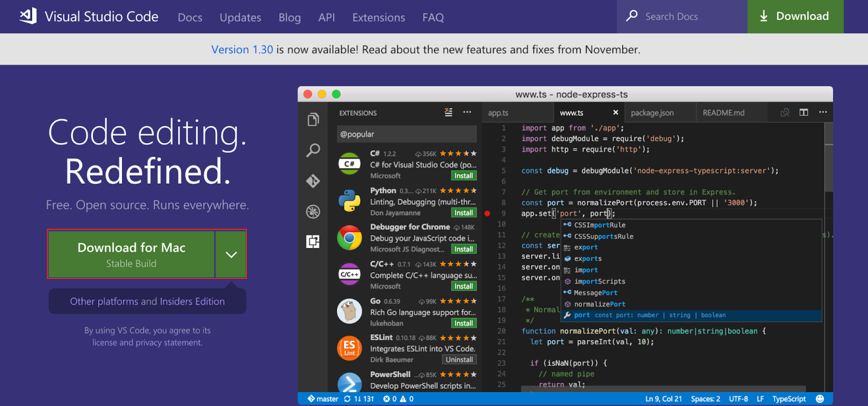
Task: Open Other platforms and Insiders Edition
Action: click(x=147, y=301)
